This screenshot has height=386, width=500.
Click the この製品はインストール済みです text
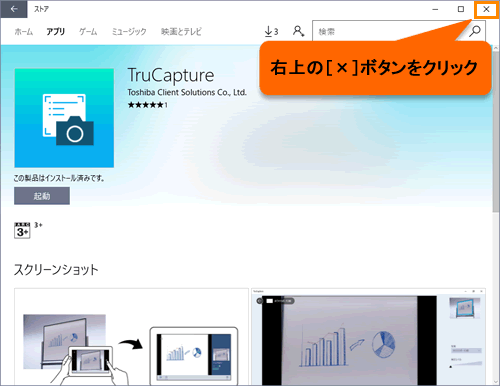click(59, 178)
